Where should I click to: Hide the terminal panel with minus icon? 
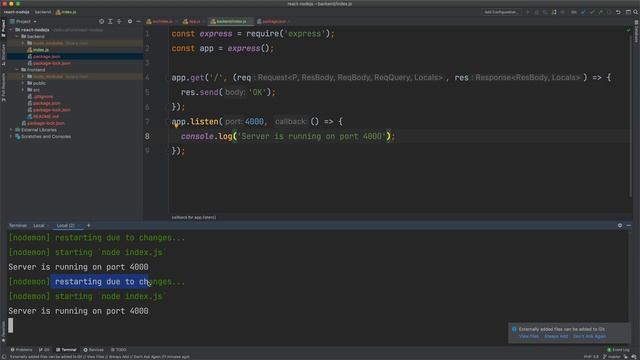pos(629,225)
